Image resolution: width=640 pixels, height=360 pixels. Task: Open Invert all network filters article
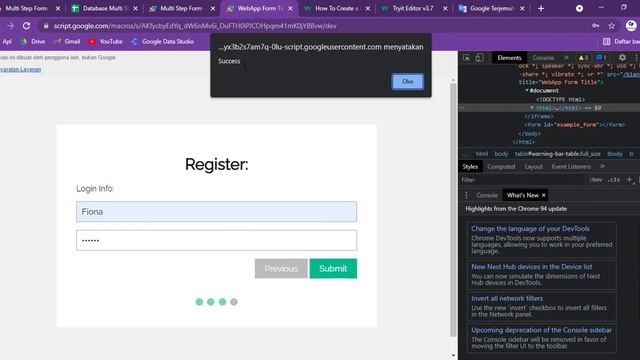click(x=507, y=299)
